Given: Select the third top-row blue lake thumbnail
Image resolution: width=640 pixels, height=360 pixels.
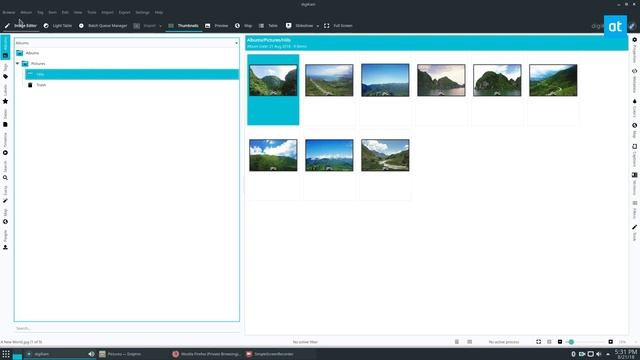Looking at the screenshot, I should tap(385, 80).
